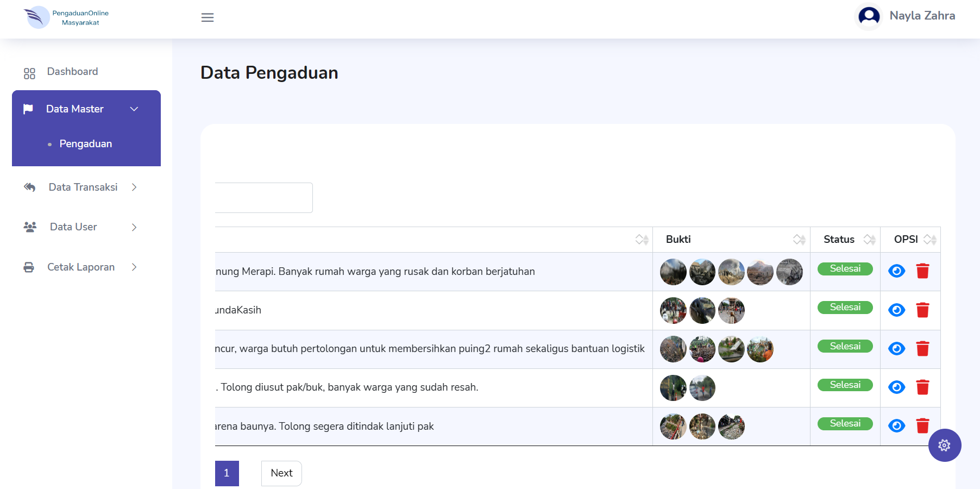Screen dimensions: 980x489
Task: Click the Data User people icon
Action: coord(30,227)
